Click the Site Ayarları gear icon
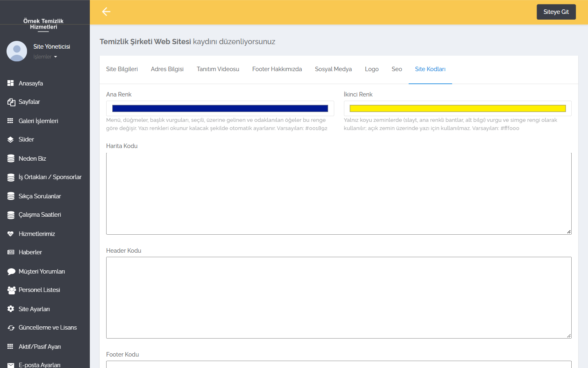Viewport: 588px width, 368px height. click(11, 309)
